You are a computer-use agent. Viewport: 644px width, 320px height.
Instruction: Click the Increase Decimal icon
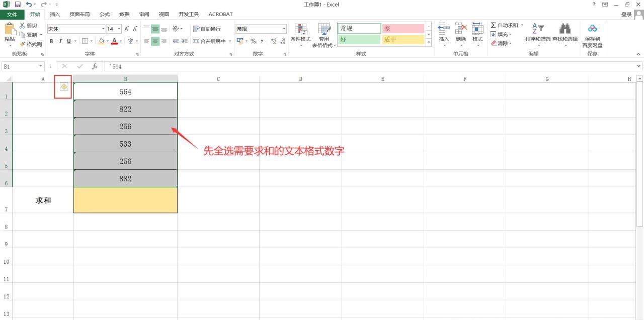click(273, 41)
